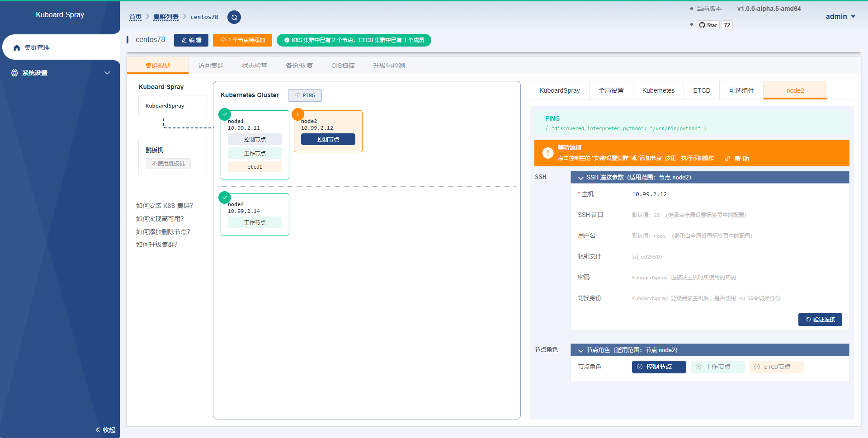Click the gear icon for system settings
Image resolution: width=868 pixels, height=438 pixels.
pos(14,73)
